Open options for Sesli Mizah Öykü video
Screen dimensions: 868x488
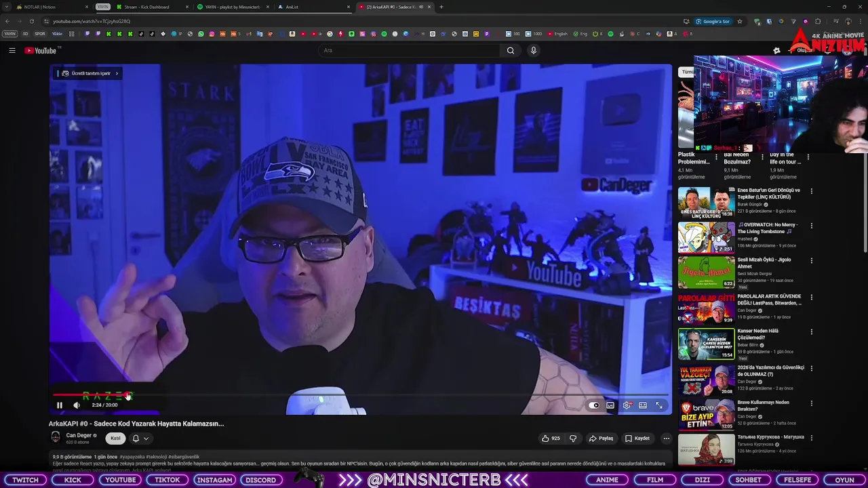tap(811, 260)
